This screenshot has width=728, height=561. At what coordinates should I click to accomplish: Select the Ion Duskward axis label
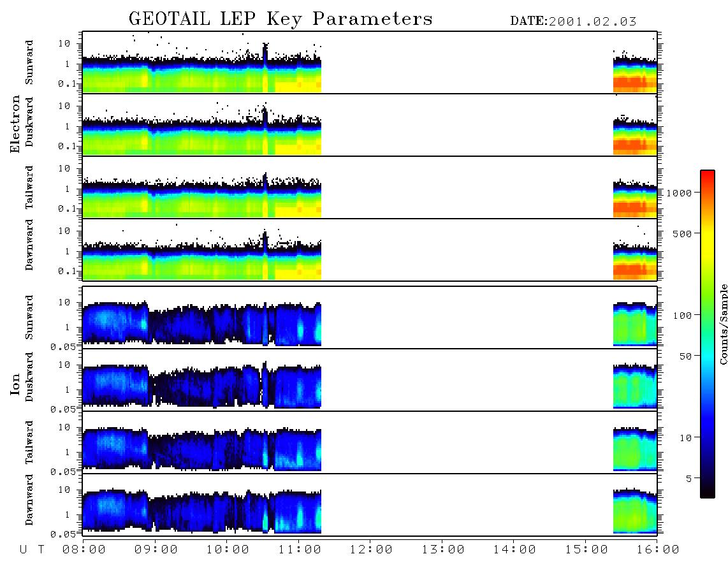coord(29,377)
